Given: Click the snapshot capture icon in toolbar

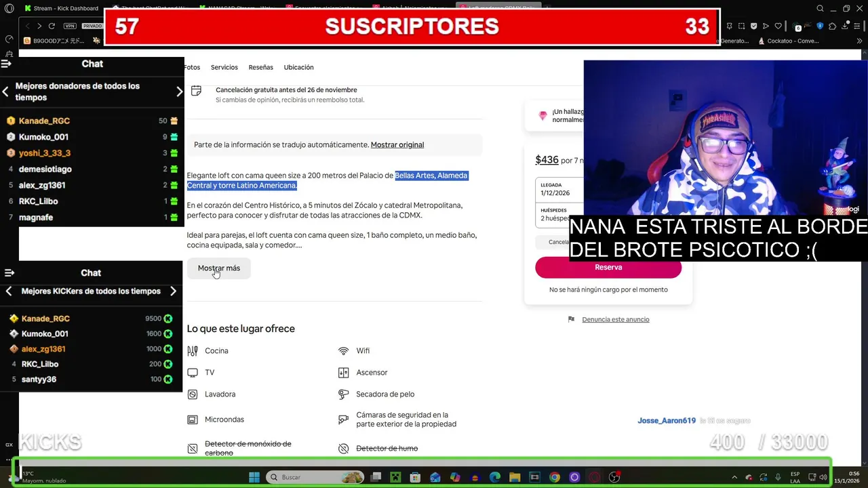Looking at the screenshot, I should [x=741, y=26].
